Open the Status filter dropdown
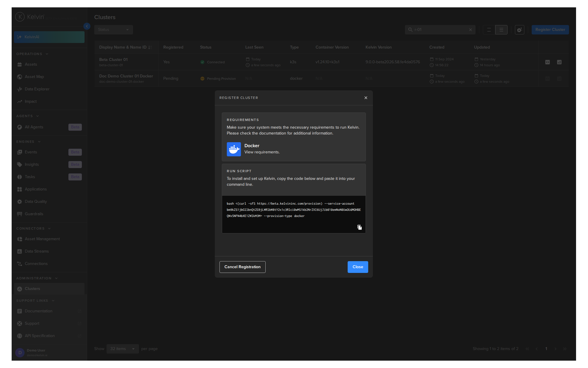This screenshot has width=588, height=368. tap(113, 30)
